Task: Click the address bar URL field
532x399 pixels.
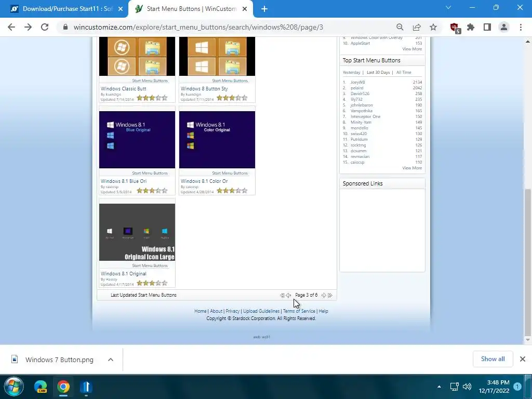Action: (198, 27)
